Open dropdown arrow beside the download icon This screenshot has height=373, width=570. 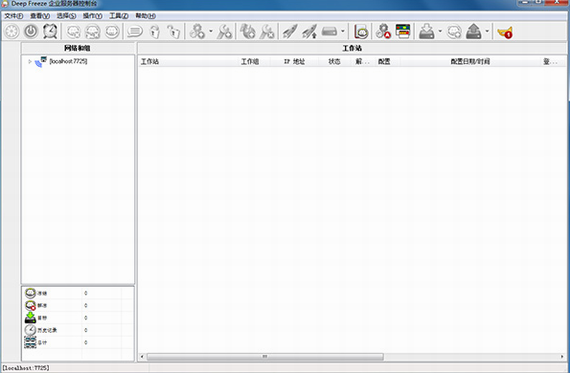click(440, 32)
